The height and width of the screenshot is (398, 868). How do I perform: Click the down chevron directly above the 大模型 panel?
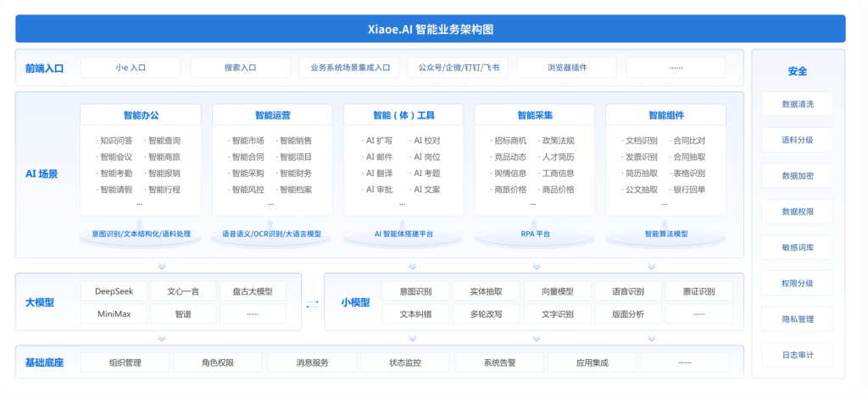click(162, 266)
